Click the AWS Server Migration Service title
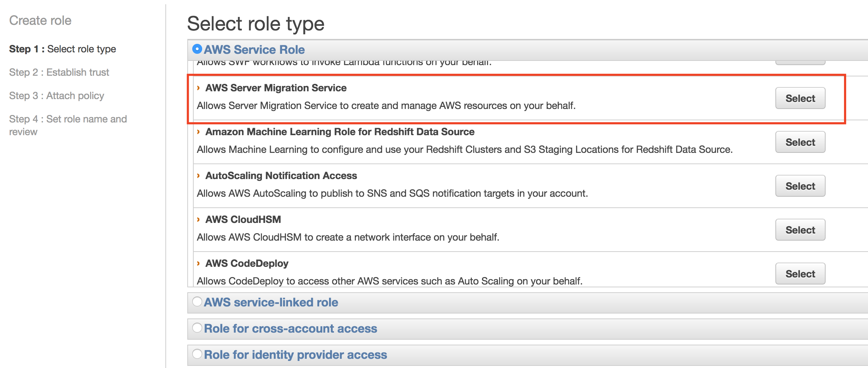The image size is (868, 368). pyautogui.click(x=276, y=88)
